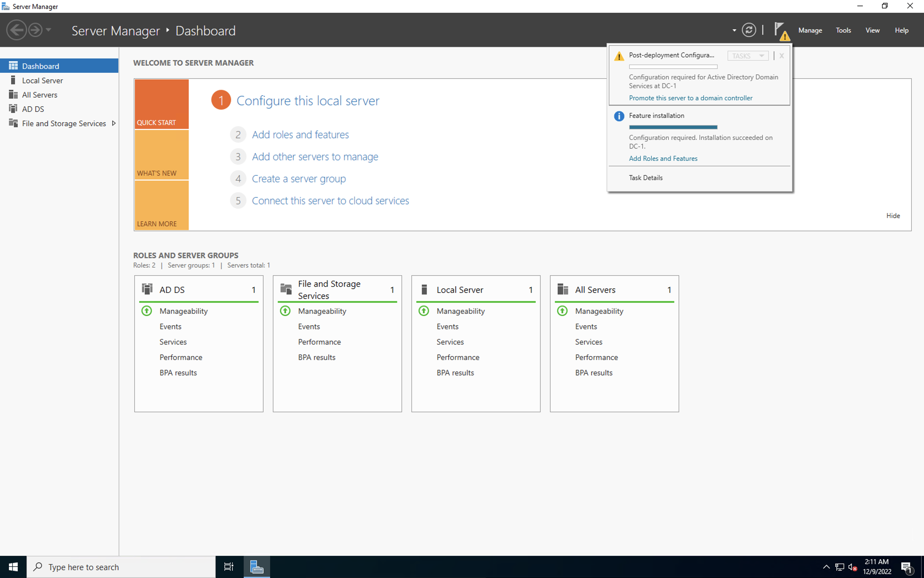Click the AD DS tile header icon
Screen dimensions: 924x578
(147, 289)
